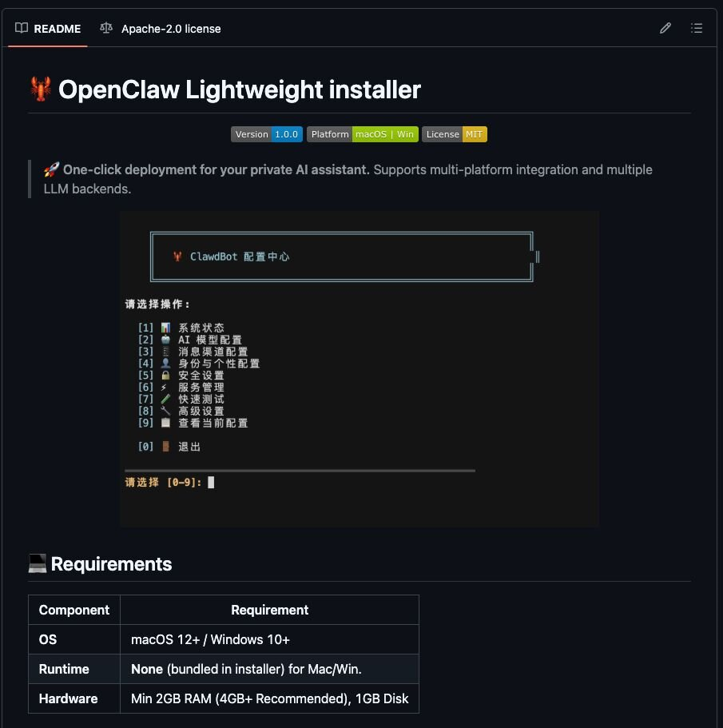
Task: Click the Requirements section heading
Action: pyautogui.click(x=111, y=564)
